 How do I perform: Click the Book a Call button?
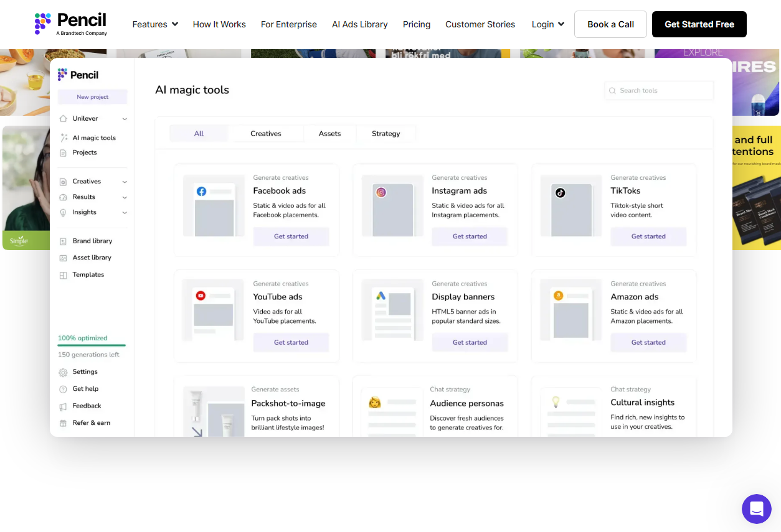pyautogui.click(x=610, y=24)
